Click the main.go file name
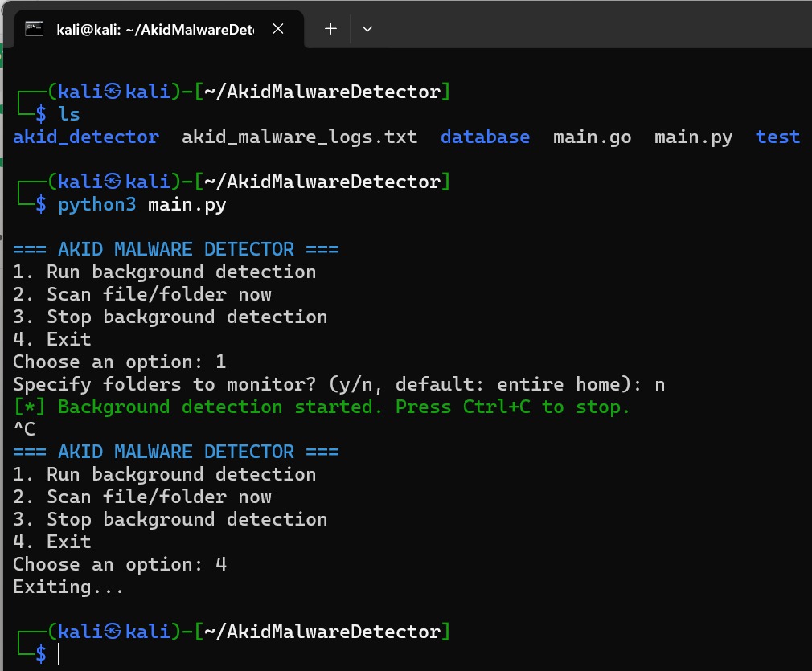Screen dimensions: 812x671 [x=592, y=137]
